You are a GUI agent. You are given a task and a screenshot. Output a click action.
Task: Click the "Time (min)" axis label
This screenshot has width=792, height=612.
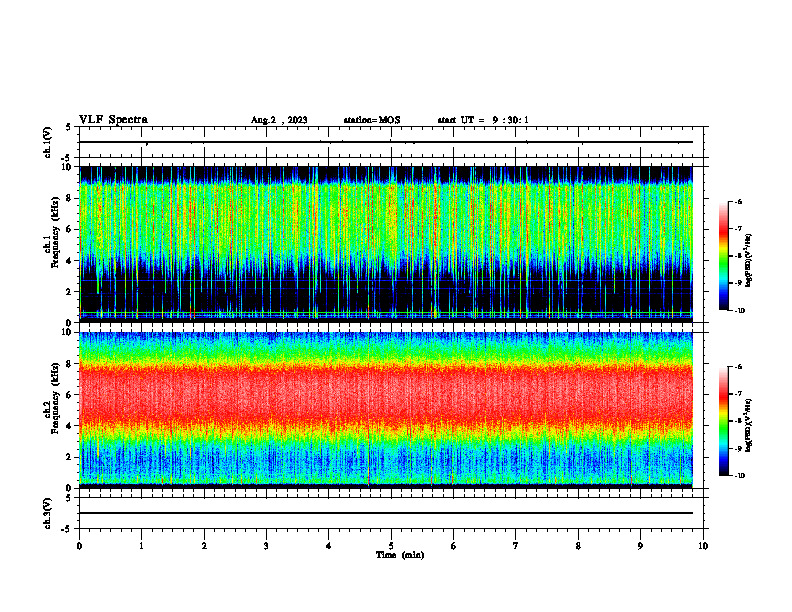tap(400, 555)
